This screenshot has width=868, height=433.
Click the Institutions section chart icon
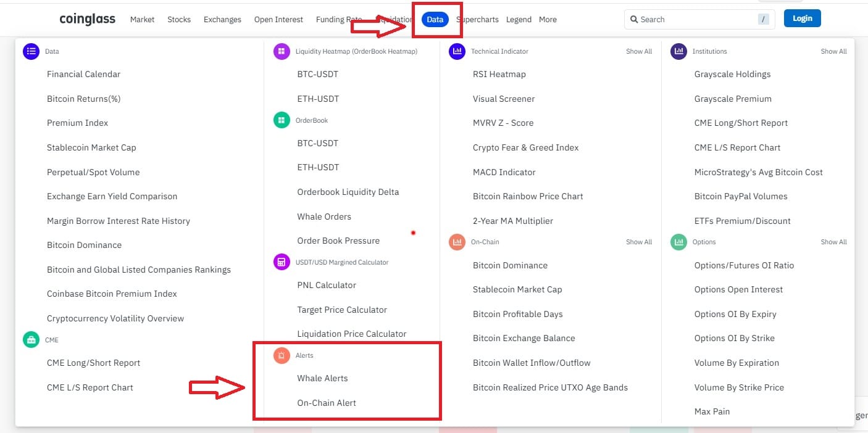(678, 51)
